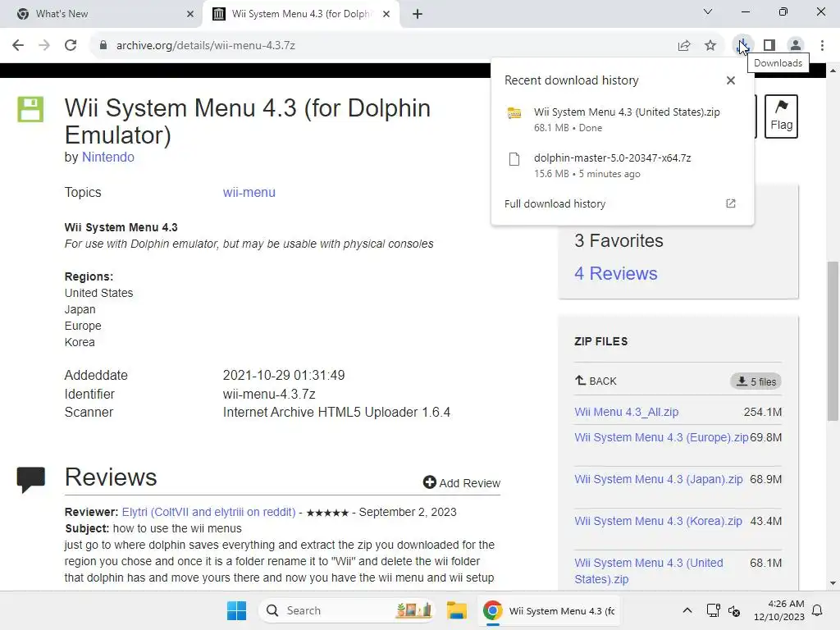This screenshot has width=840, height=630.
Task: Click the 5 files download badge
Action: [x=756, y=381]
